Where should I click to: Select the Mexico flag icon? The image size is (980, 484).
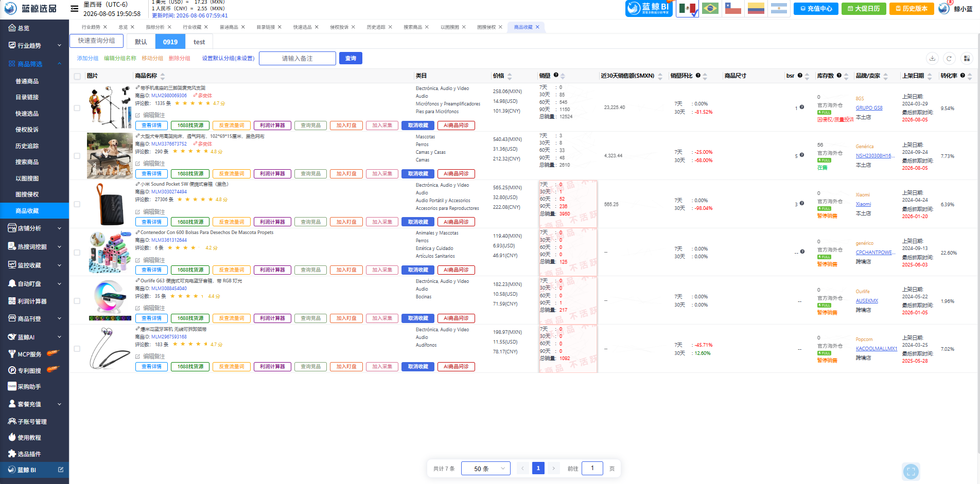point(687,9)
